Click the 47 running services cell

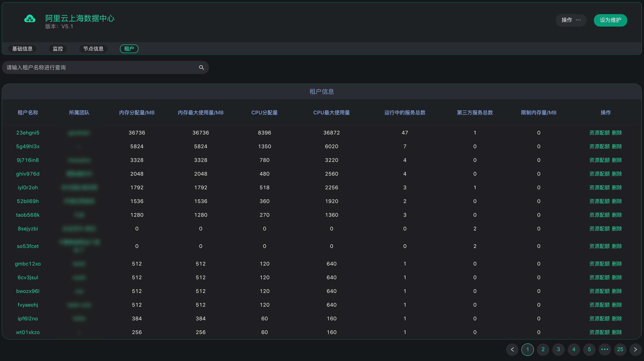click(x=405, y=133)
